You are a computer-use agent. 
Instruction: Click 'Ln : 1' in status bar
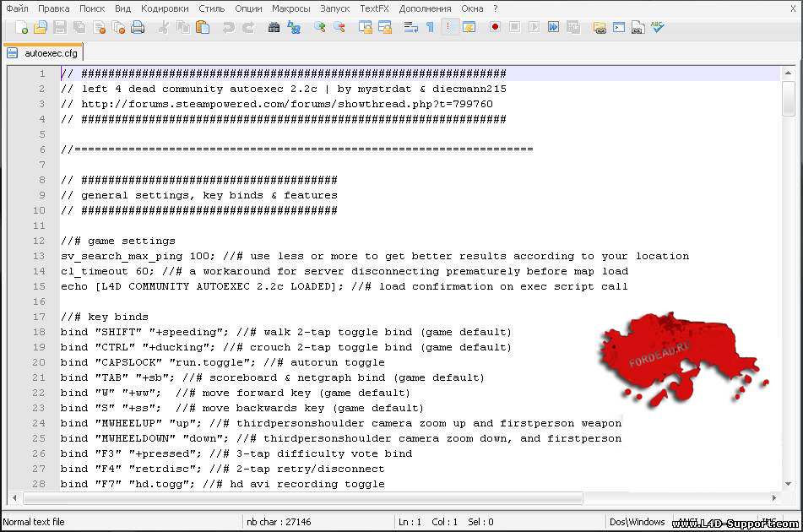click(410, 522)
